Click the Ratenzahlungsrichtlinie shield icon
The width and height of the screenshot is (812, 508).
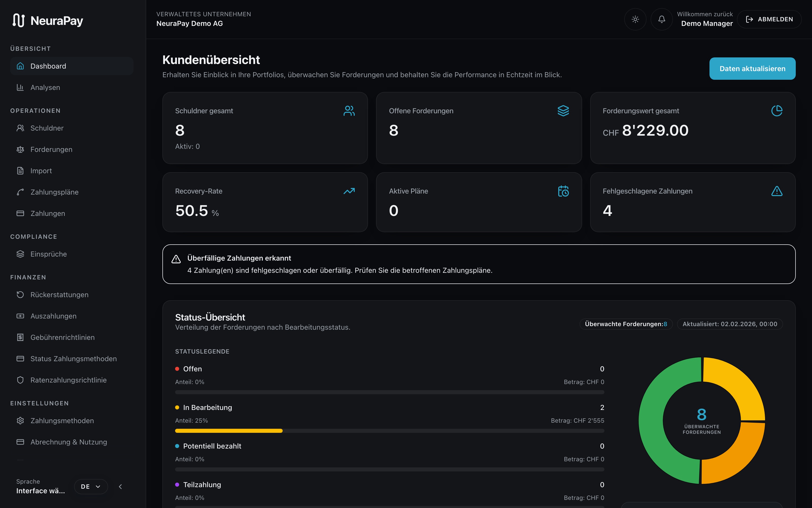click(x=21, y=380)
